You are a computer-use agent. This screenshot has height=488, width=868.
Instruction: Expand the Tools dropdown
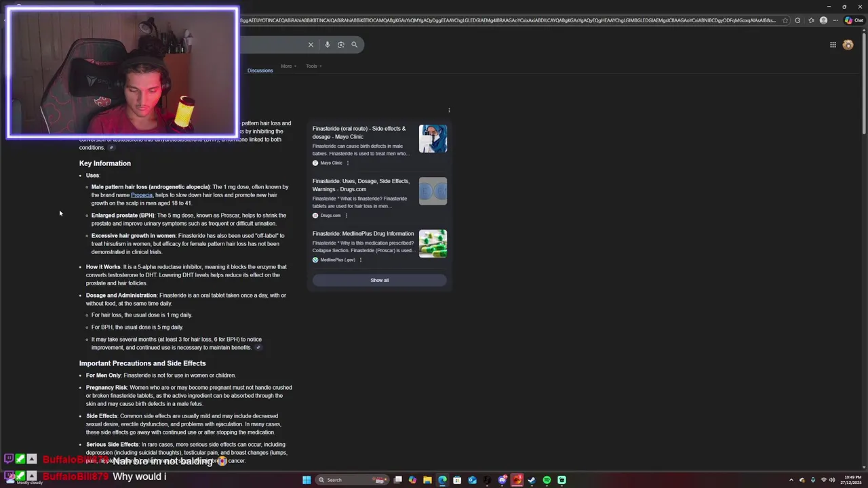[313, 66]
